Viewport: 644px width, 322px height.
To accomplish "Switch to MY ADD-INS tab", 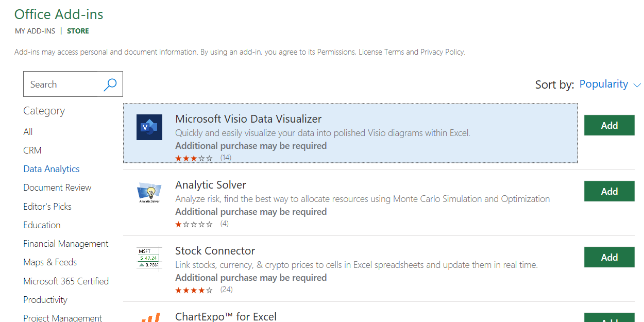I will point(35,31).
